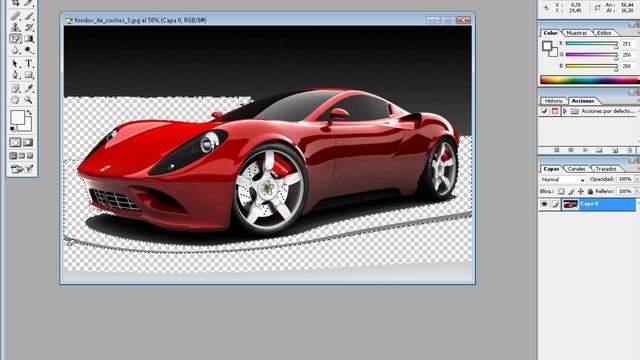This screenshot has height=360, width=640.
Task: Choose Full Screen with Menu Bar mode
Action: pyautogui.click(x=22, y=156)
